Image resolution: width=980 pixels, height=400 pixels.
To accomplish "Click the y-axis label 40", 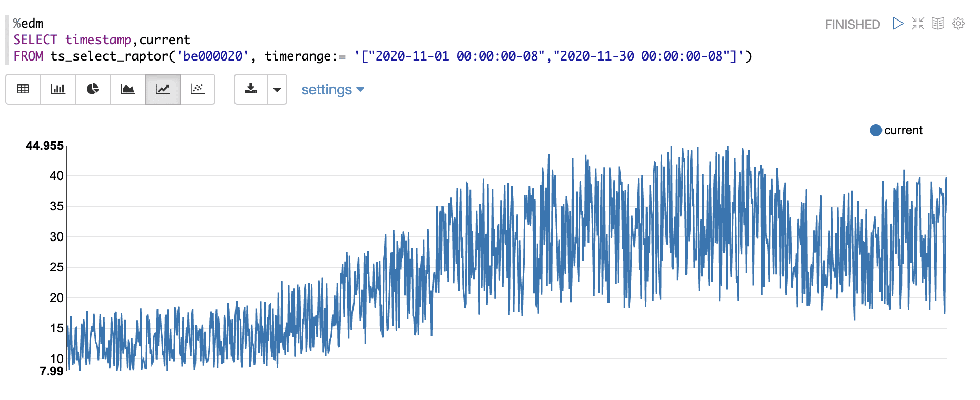I will point(56,176).
